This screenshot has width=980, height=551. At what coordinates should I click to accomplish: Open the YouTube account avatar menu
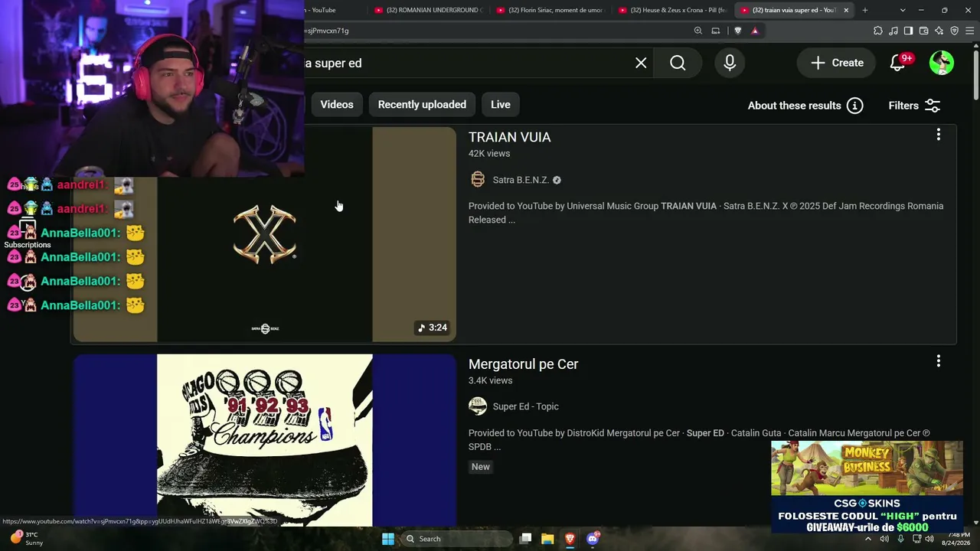tap(942, 63)
